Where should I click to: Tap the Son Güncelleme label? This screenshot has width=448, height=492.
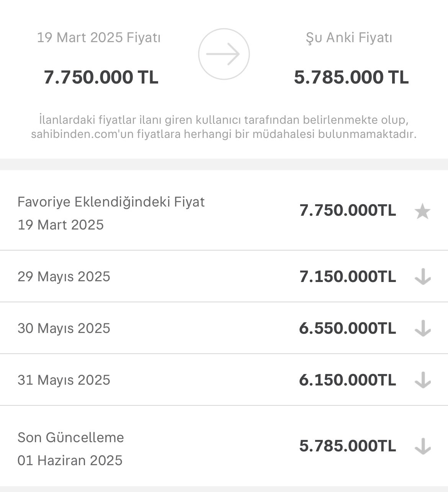(71, 437)
